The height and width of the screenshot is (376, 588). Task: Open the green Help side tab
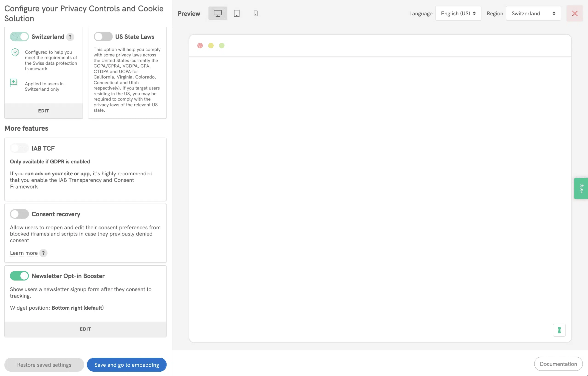[581, 188]
